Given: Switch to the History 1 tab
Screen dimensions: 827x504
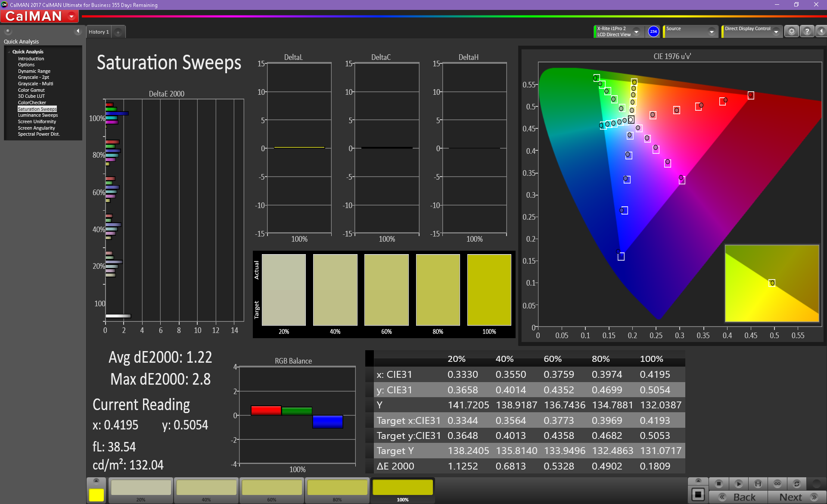Looking at the screenshot, I should tap(99, 32).
